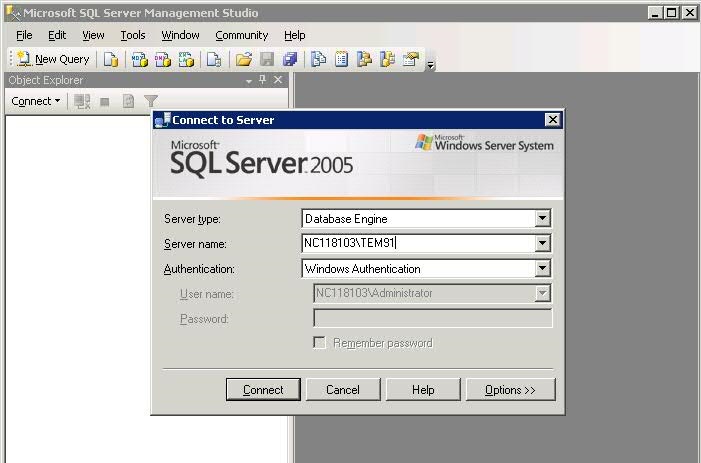Viewport: 701px width, 463px height.
Task: Click the Authentication label
Action: coord(199,269)
